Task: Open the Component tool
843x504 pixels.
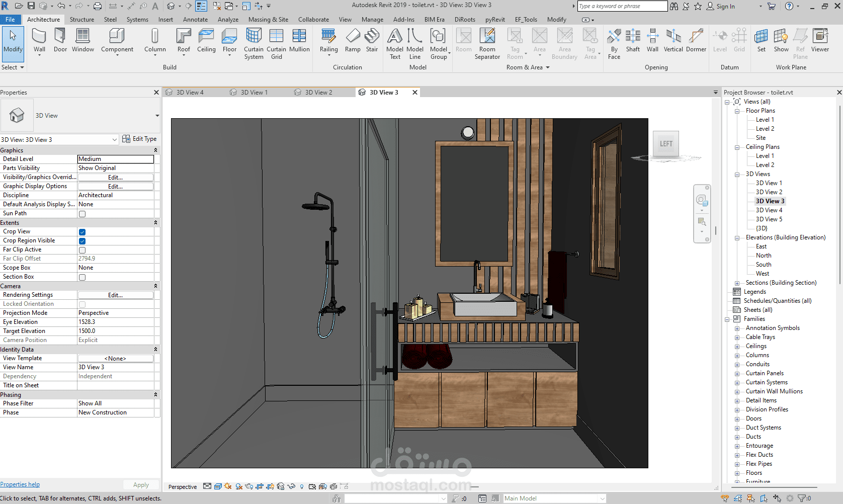Action: 117,41
